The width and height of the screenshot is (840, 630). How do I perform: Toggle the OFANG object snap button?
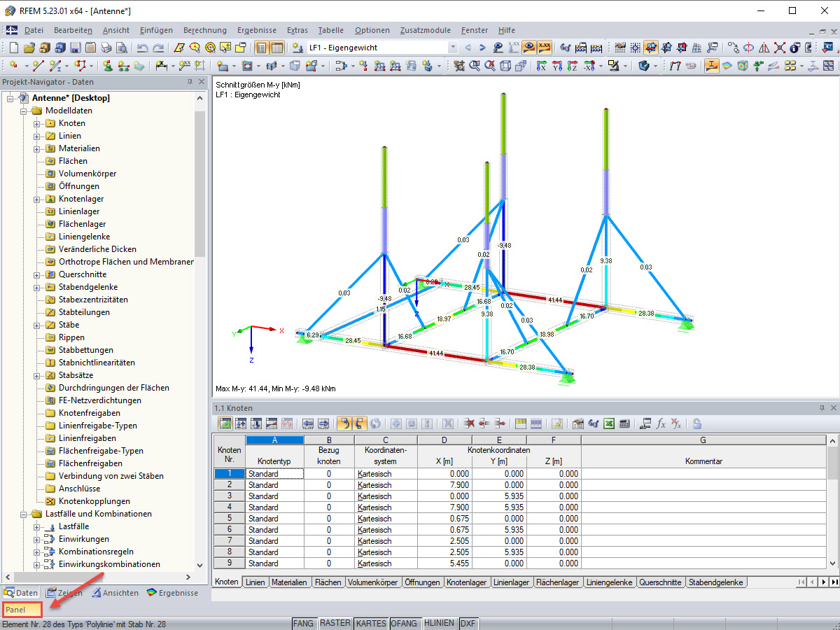coord(405,623)
